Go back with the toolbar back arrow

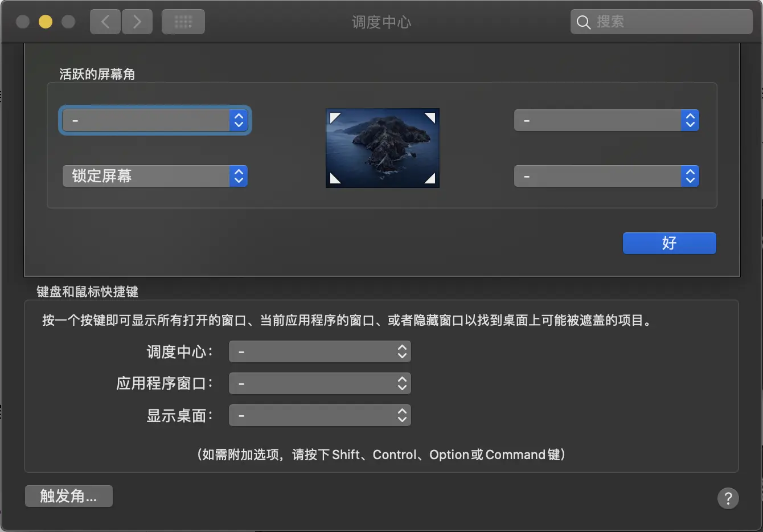click(x=105, y=22)
